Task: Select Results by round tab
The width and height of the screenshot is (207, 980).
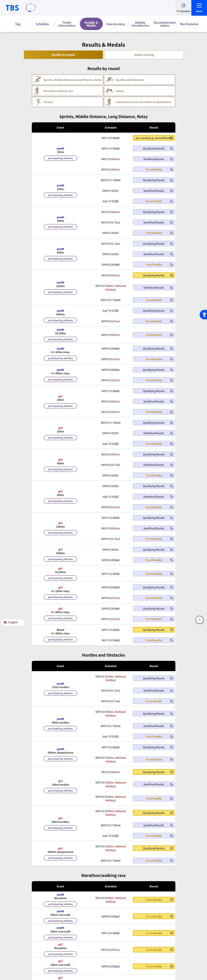Action: click(x=63, y=55)
